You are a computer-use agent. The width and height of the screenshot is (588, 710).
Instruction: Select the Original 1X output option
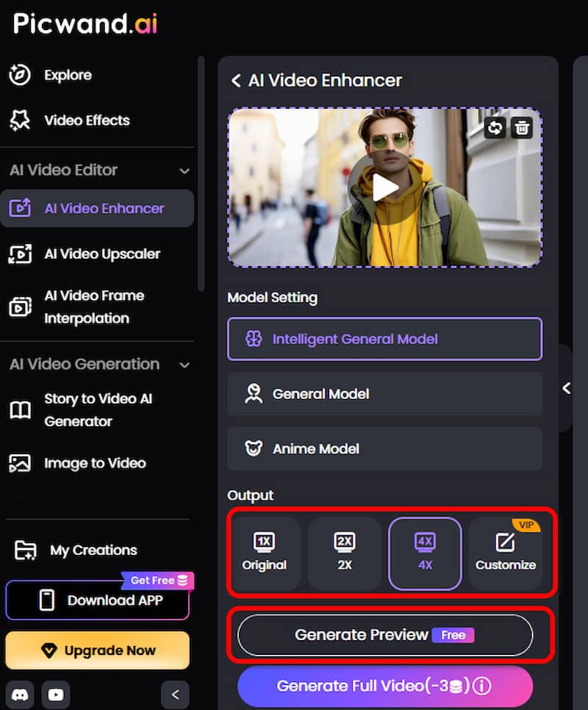(265, 553)
